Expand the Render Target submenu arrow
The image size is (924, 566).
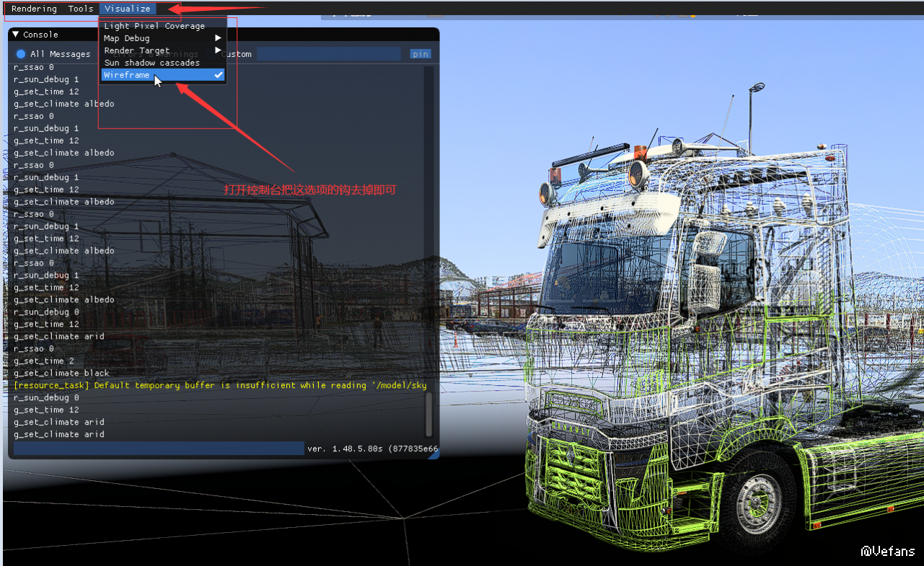point(218,50)
